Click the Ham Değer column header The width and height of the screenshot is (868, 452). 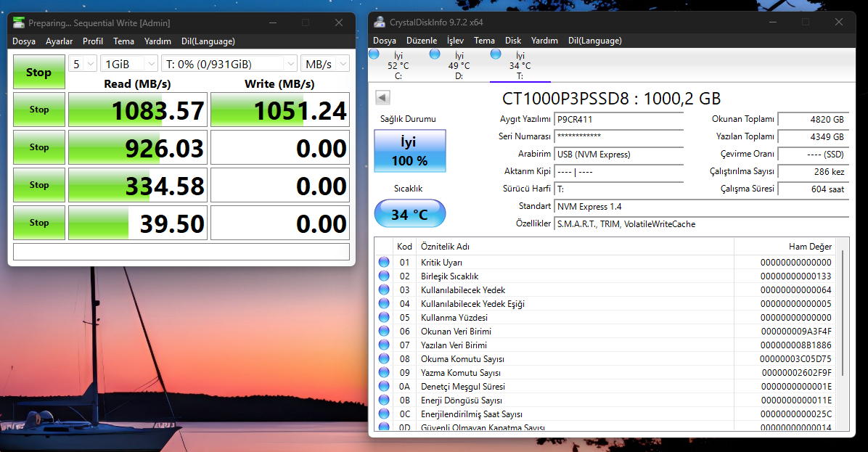tap(785, 246)
